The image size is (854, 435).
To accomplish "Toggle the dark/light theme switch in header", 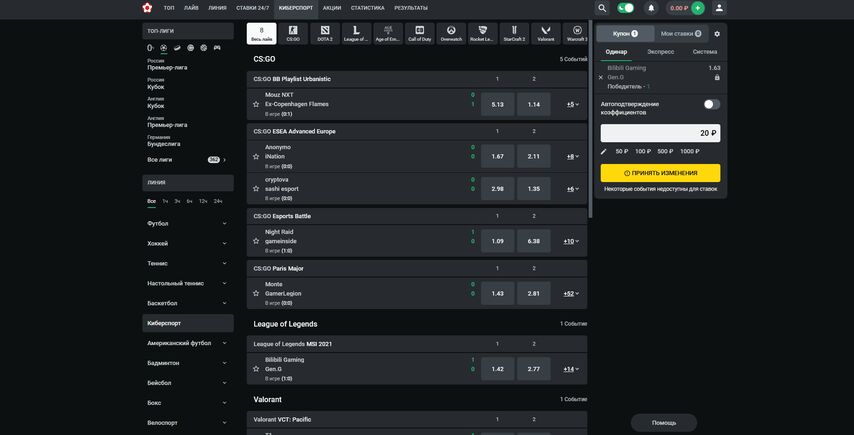I will tap(625, 8).
